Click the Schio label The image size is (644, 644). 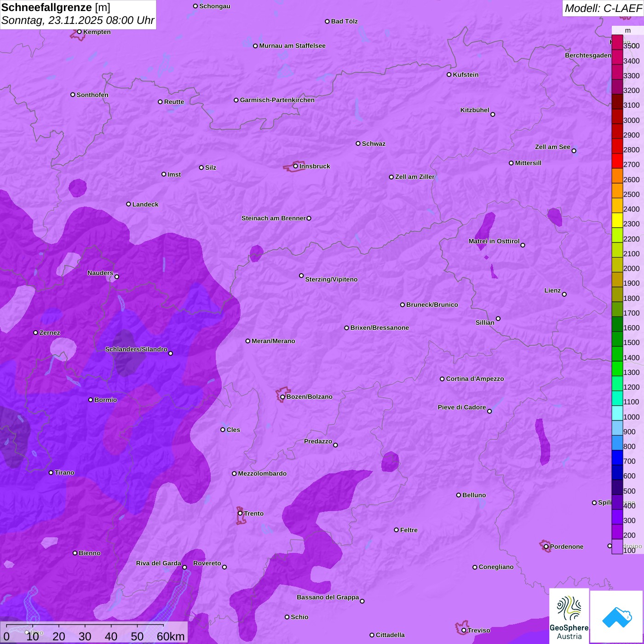(x=299, y=617)
